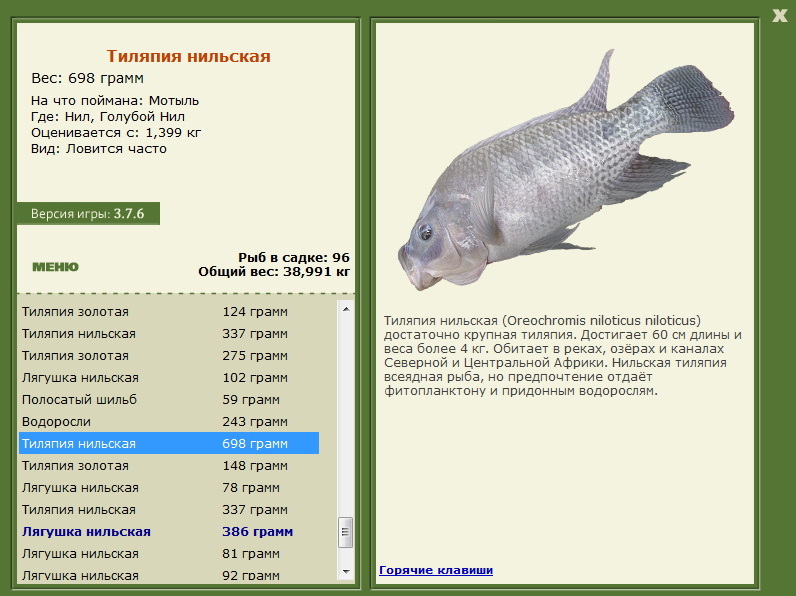Select highlighted Тиляпия нильская 698 грамм row

click(169, 443)
